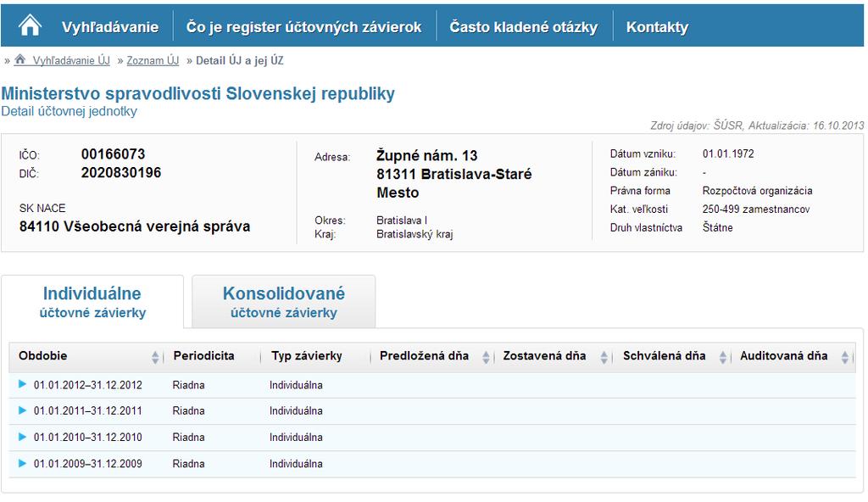Click Riadna in the 2010 row
Viewport: 868px width, 502px height.
point(188,438)
